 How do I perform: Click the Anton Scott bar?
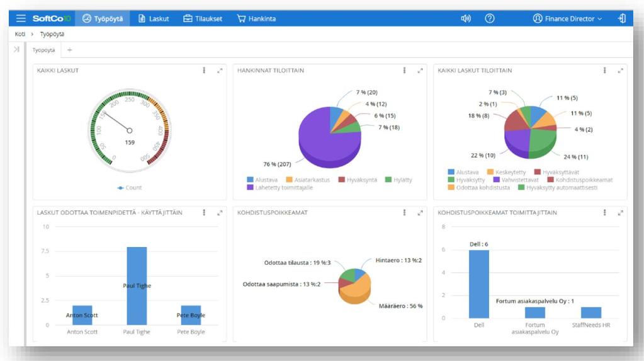[82, 316]
